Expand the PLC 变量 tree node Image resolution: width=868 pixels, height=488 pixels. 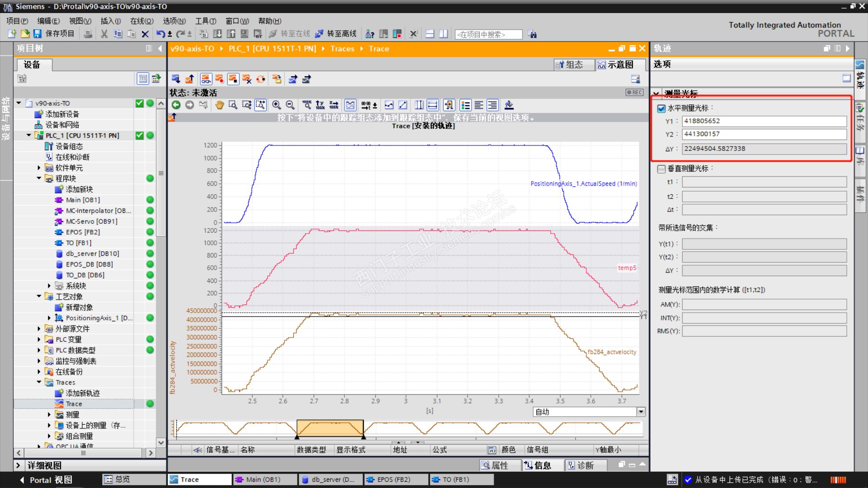(39, 339)
